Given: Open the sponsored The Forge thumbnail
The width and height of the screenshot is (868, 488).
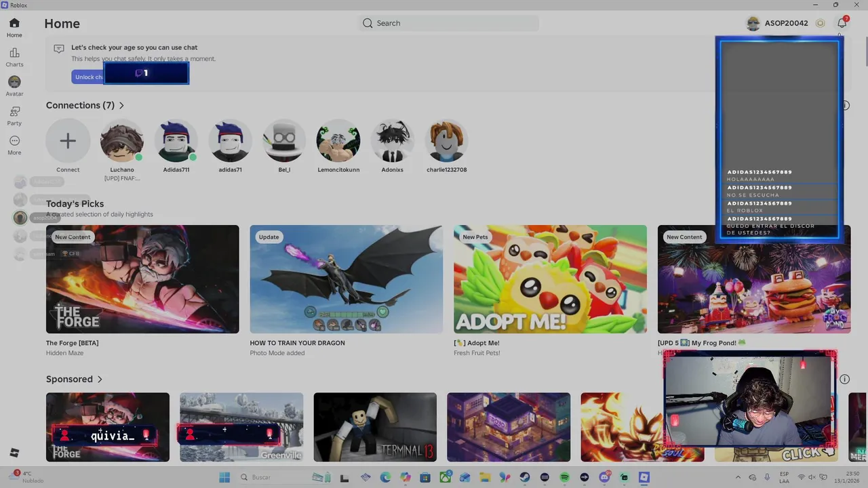Looking at the screenshot, I should (x=108, y=427).
